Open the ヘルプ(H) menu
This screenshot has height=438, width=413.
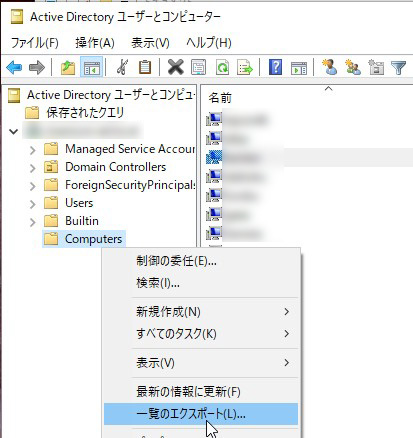click(209, 43)
